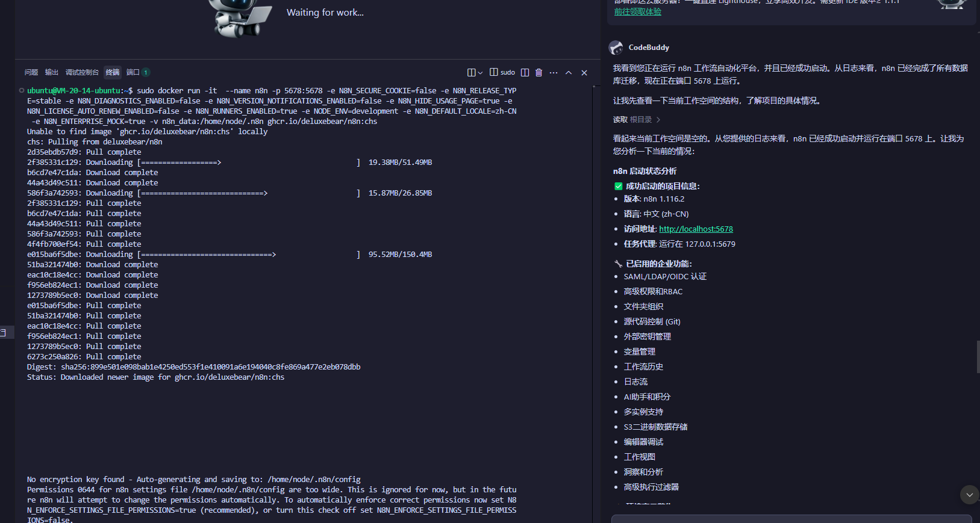Kill the terminal with the trash icon
Image resolution: width=980 pixels, height=523 pixels.
(538, 72)
